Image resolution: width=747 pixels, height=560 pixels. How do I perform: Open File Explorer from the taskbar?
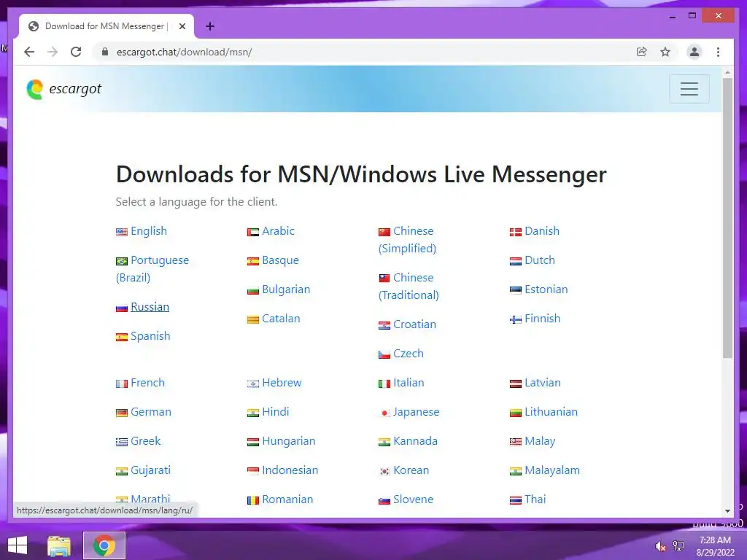59,545
